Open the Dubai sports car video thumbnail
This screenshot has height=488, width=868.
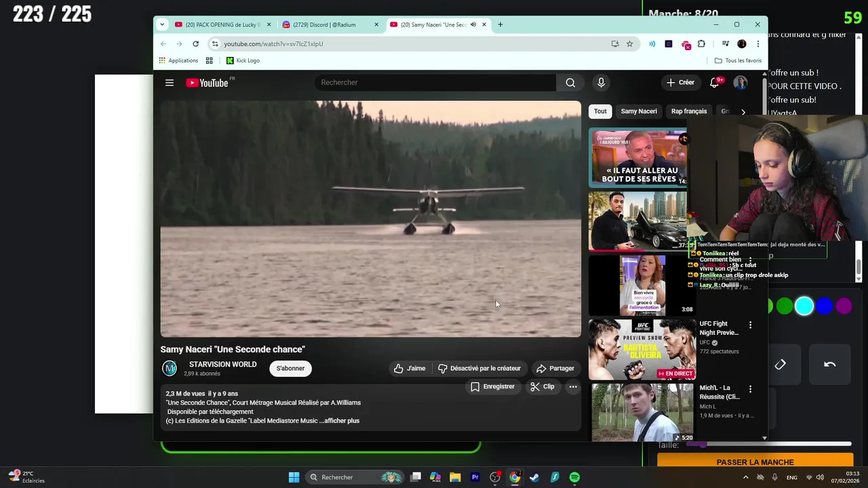coord(638,221)
